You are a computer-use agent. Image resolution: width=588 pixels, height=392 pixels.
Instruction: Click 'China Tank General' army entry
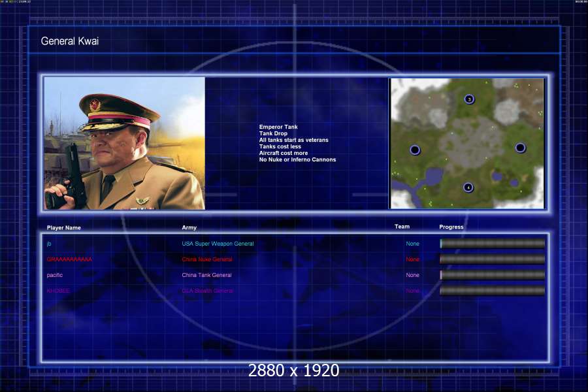206,275
